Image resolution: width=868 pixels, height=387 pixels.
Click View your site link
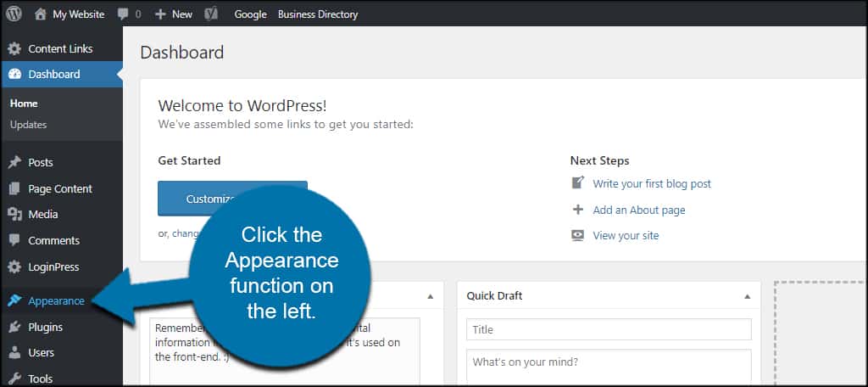(626, 236)
